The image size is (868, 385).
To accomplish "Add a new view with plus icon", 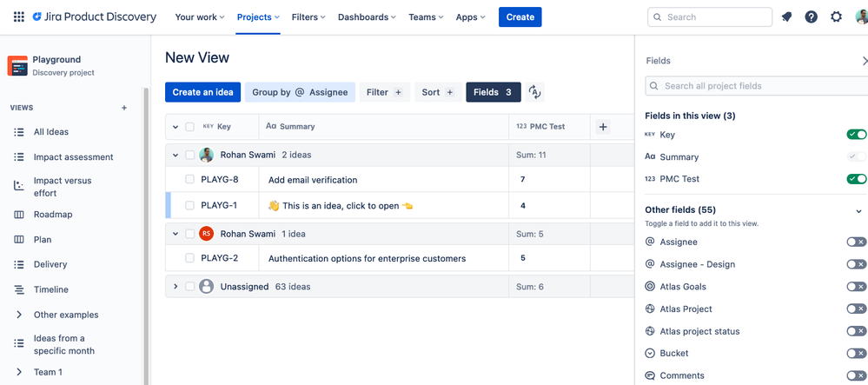I will click(124, 108).
